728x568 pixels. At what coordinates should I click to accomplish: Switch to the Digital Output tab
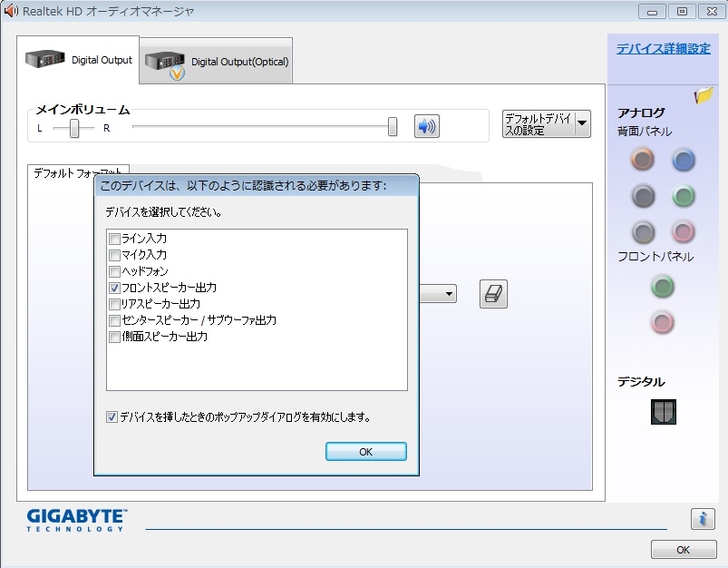click(x=78, y=60)
